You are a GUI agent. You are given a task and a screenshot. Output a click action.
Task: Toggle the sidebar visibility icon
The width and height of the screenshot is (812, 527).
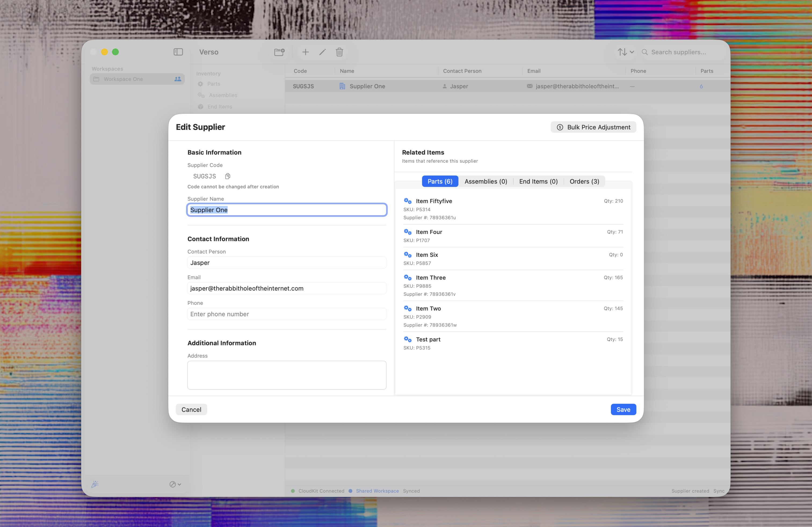pos(178,52)
